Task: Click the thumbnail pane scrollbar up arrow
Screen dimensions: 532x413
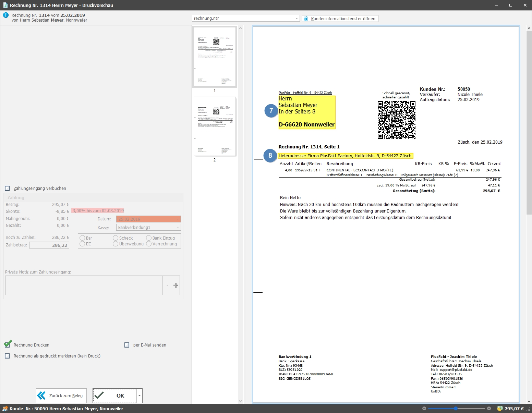Action: [x=240, y=28]
